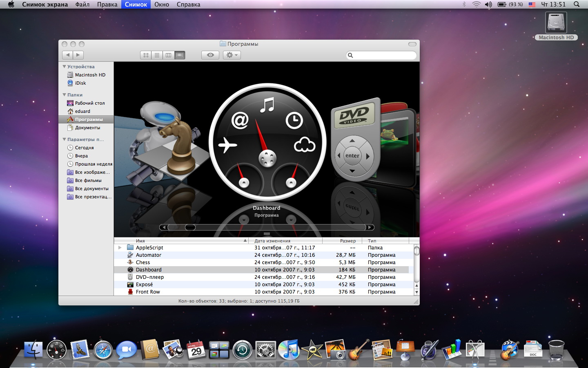Launch iCal from the Dock
The image size is (588, 368).
pos(196,350)
